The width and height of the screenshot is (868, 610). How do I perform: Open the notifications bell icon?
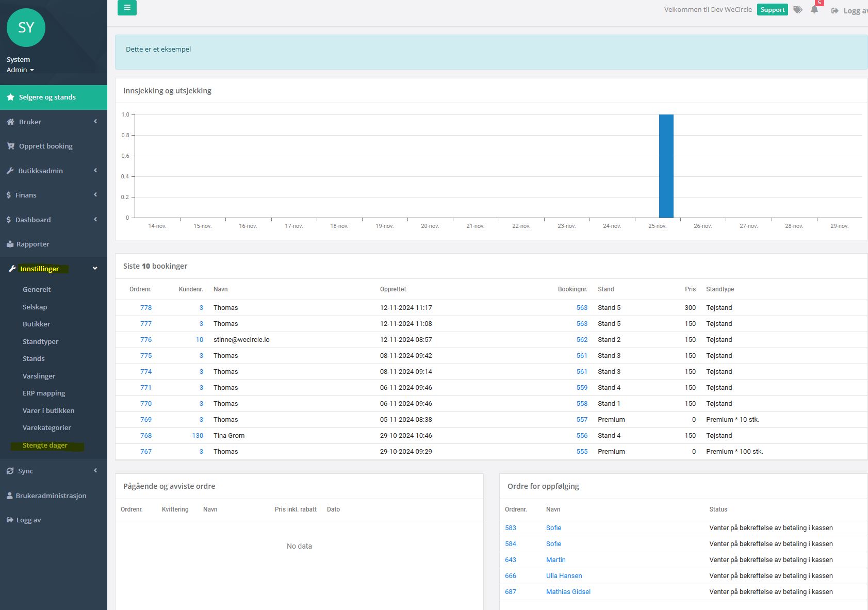tap(814, 10)
